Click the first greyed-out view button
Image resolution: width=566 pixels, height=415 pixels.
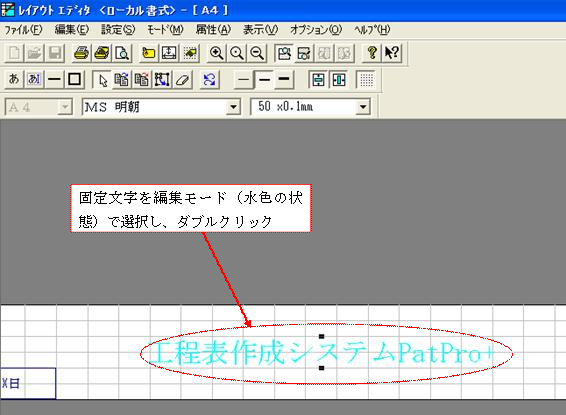click(324, 53)
